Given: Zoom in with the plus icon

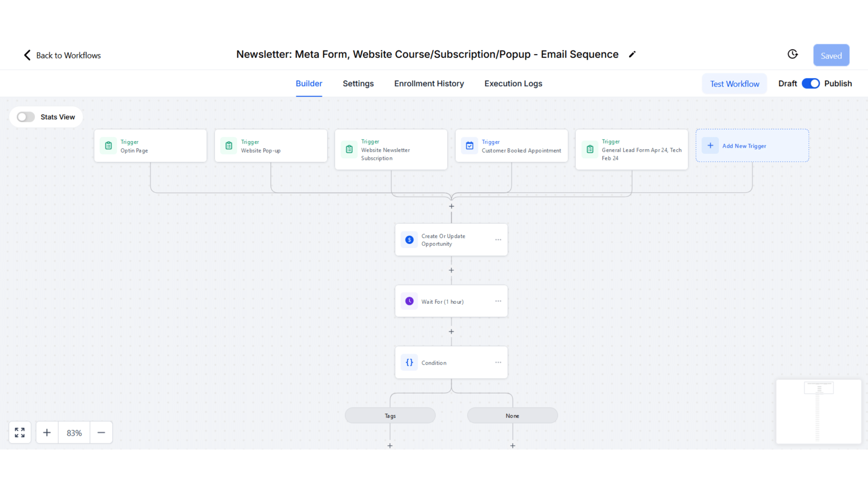Looking at the screenshot, I should click(47, 432).
